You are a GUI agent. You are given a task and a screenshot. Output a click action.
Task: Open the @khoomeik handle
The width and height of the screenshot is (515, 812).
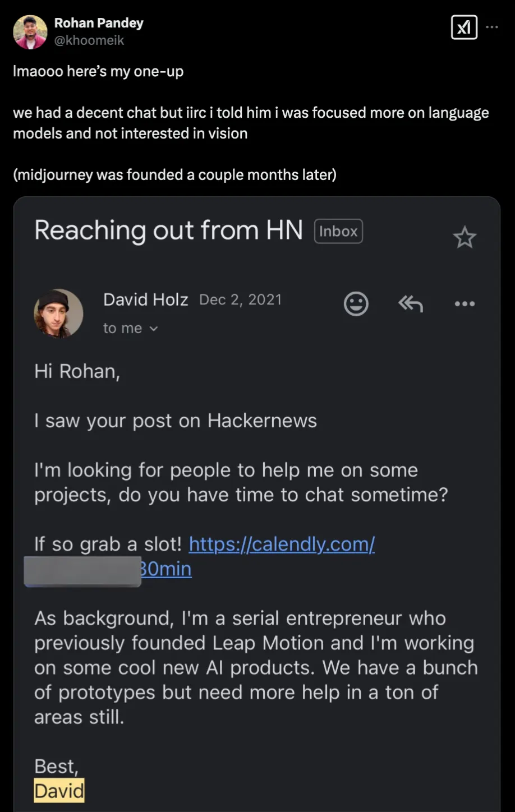coord(89,40)
